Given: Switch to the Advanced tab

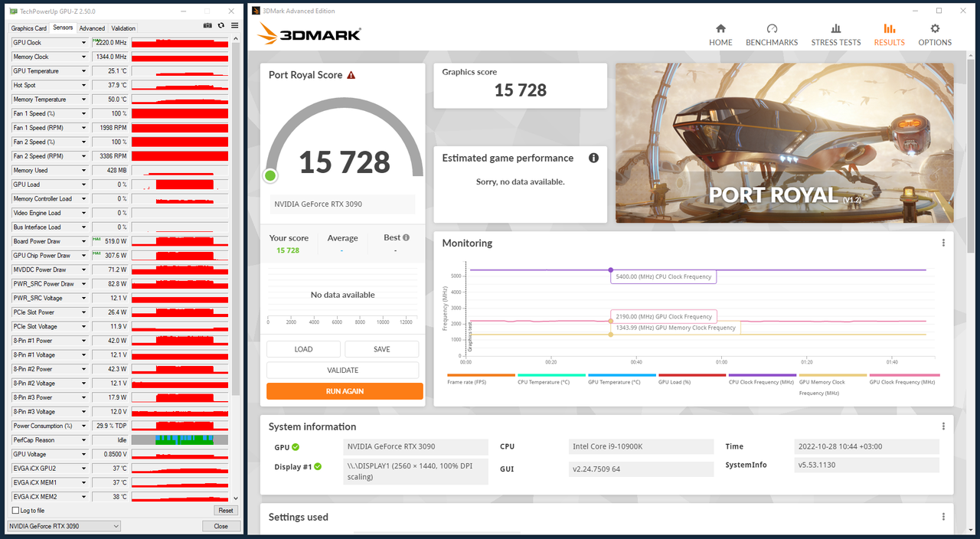Looking at the screenshot, I should pos(92,28).
